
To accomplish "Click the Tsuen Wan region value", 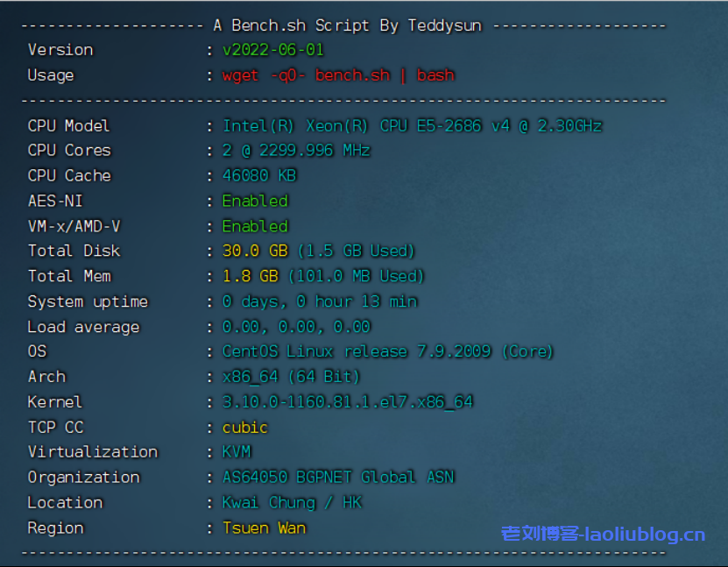I will coord(264,528).
